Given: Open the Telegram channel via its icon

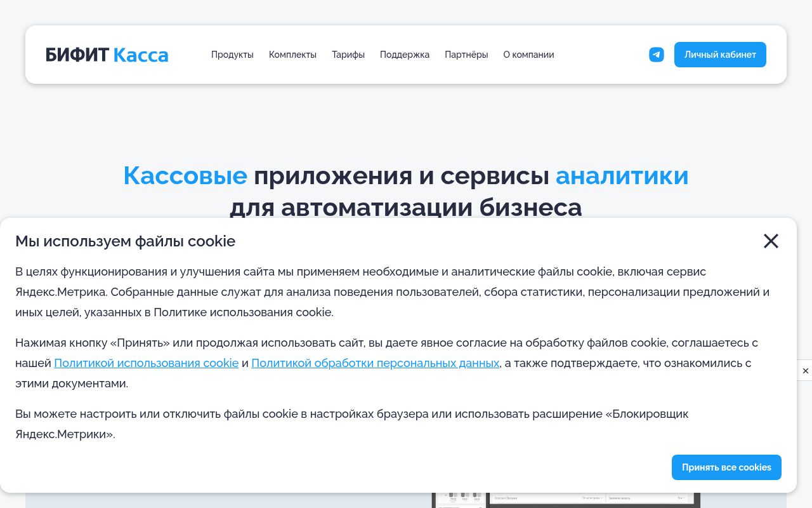Looking at the screenshot, I should click(x=657, y=55).
